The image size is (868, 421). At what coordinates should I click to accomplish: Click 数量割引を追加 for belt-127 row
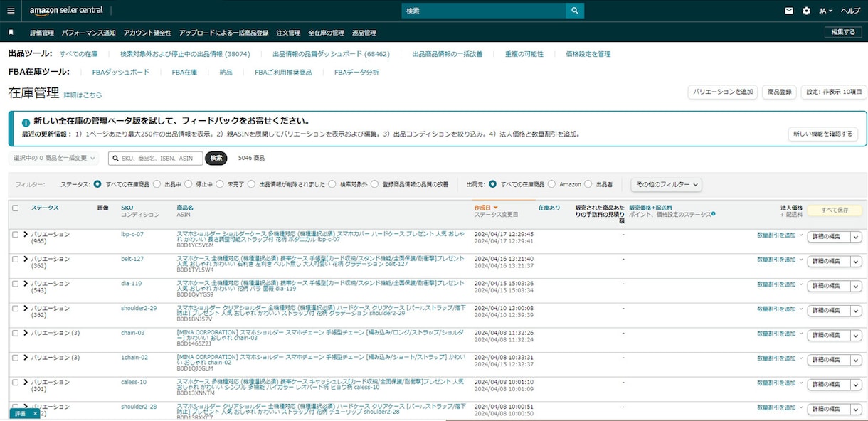(x=776, y=260)
